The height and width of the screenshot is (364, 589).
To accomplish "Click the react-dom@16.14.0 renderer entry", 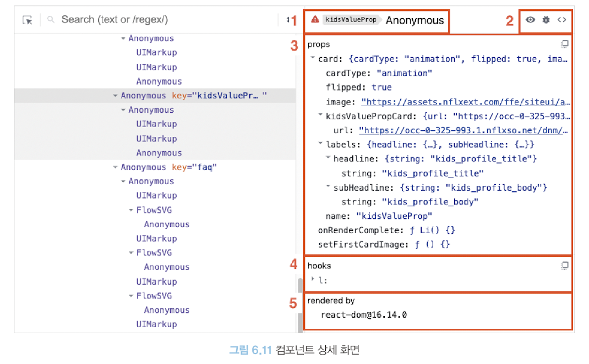I will tap(364, 315).
